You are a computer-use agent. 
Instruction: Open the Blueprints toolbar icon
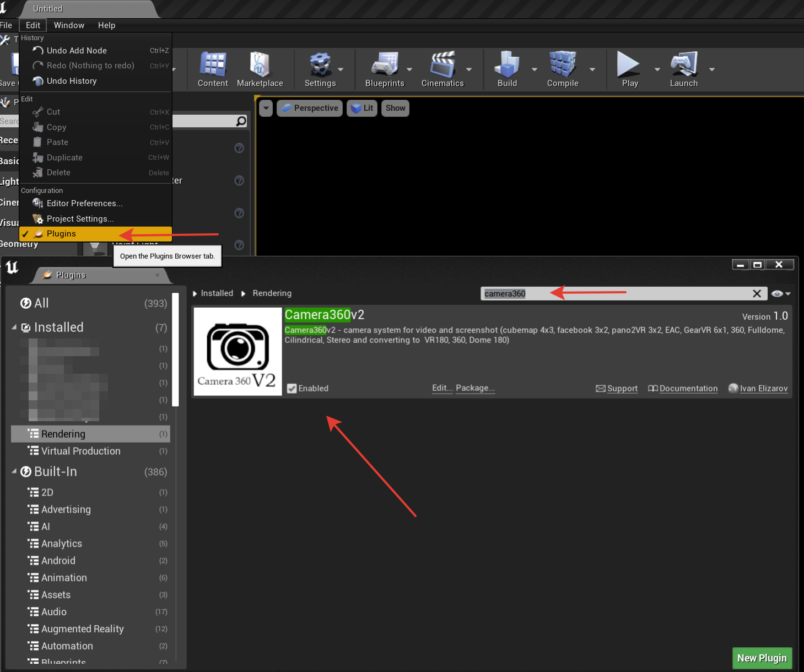click(385, 69)
